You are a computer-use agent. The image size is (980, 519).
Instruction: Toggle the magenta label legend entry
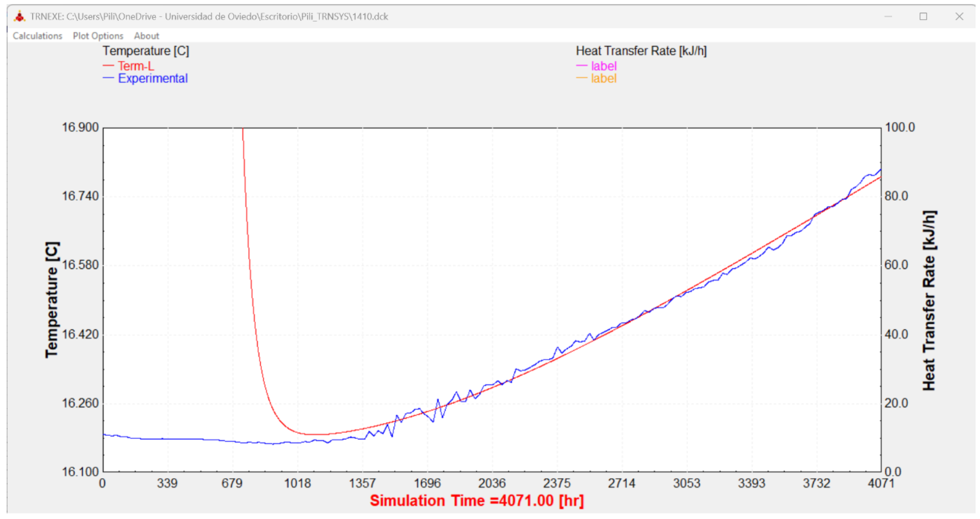[x=603, y=66]
